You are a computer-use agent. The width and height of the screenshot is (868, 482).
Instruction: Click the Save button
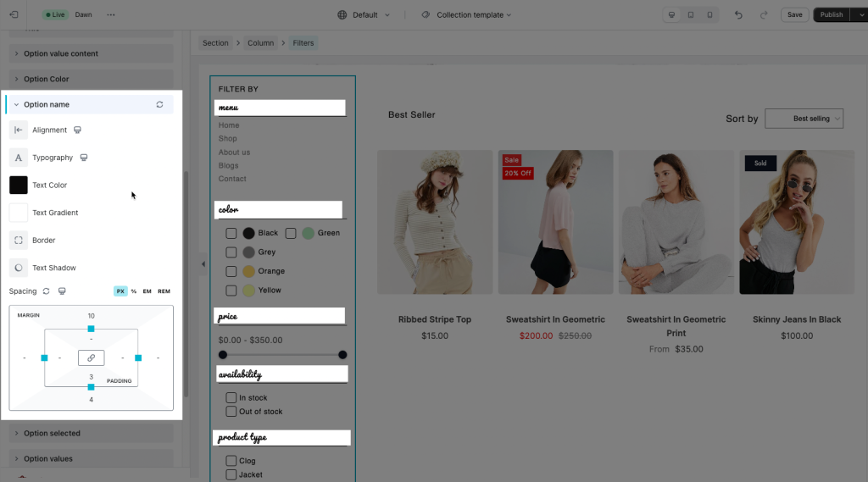[795, 15]
